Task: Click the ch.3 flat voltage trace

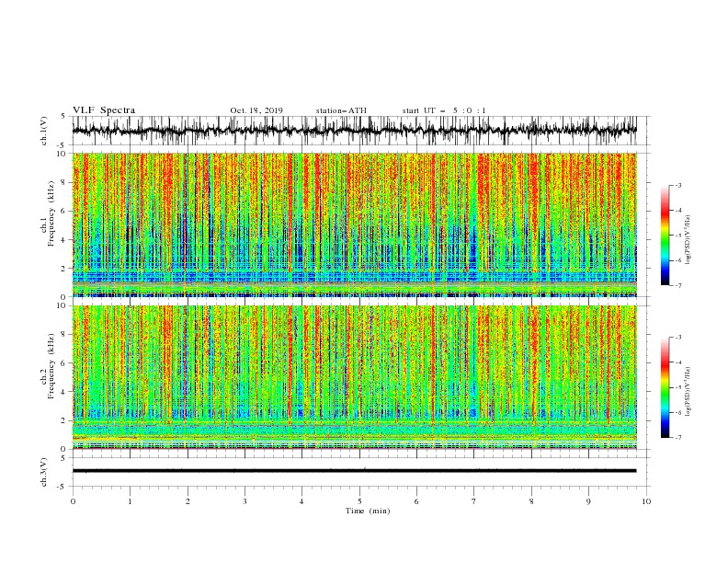Action: (x=354, y=471)
